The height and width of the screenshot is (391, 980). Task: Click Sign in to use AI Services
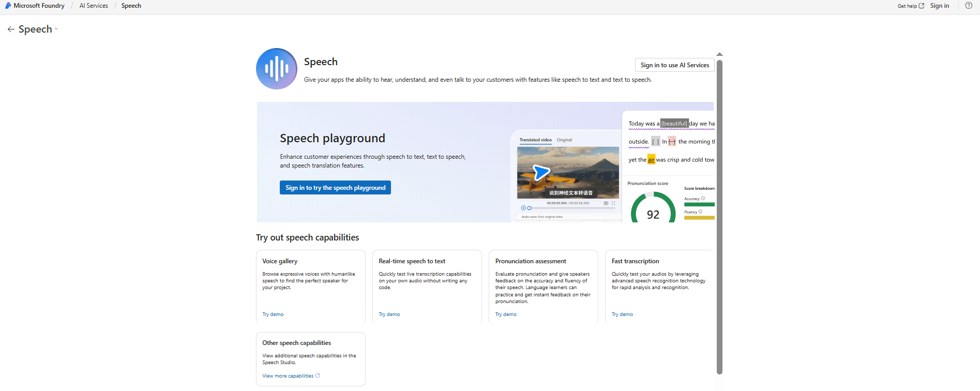tap(674, 65)
